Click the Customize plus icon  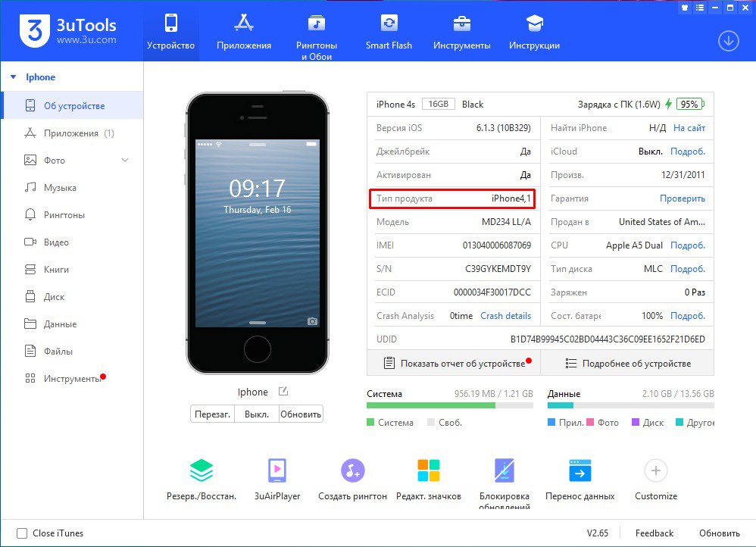click(656, 470)
